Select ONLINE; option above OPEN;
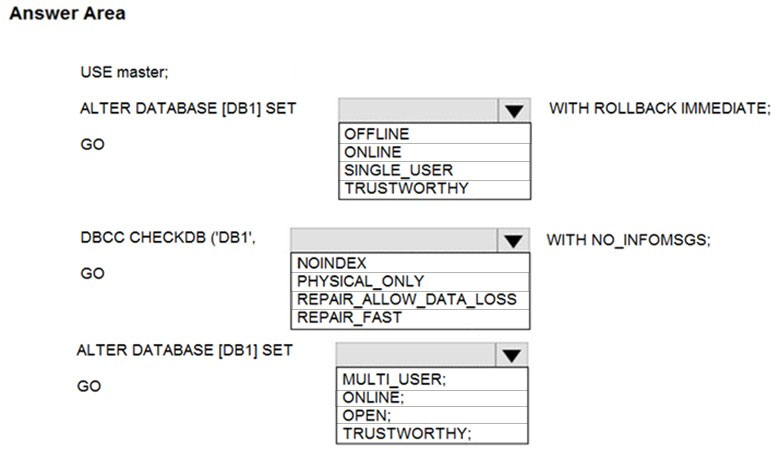The height and width of the screenshot is (457, 779). (x=373, y=397)
